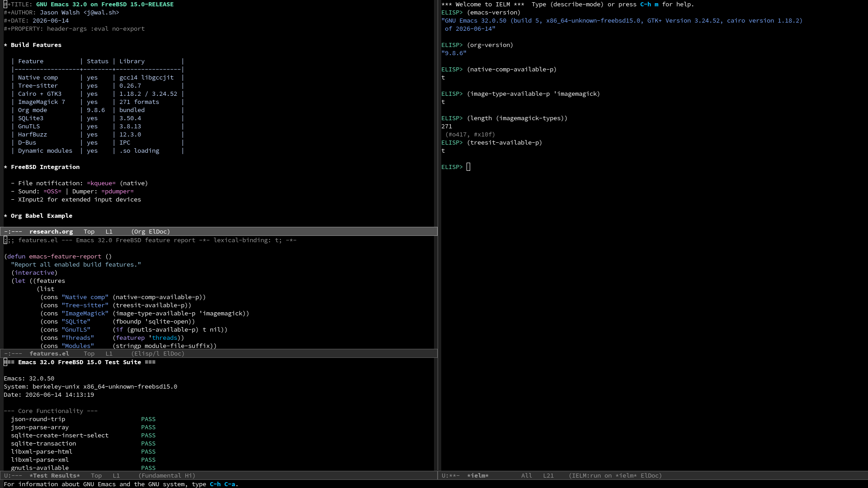
Task: Click the HarfBuzz feature cell
Action: click(33, 134)
